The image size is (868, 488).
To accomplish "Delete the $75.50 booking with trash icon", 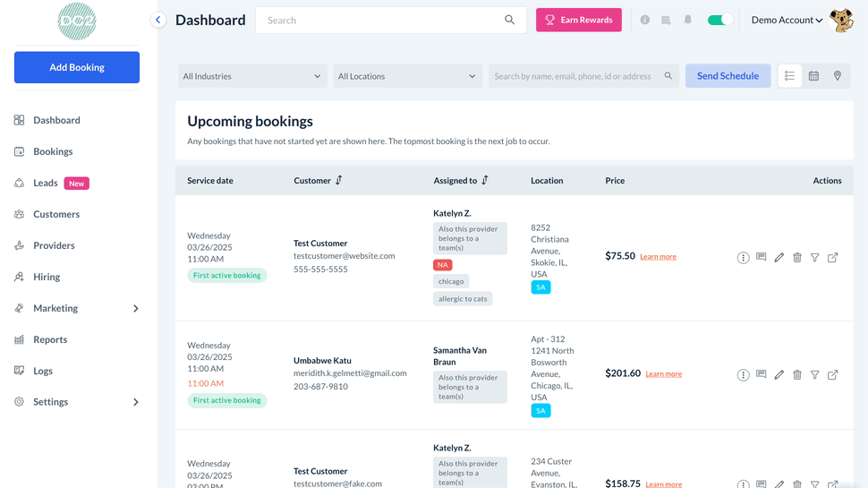I will coord(797,257).
